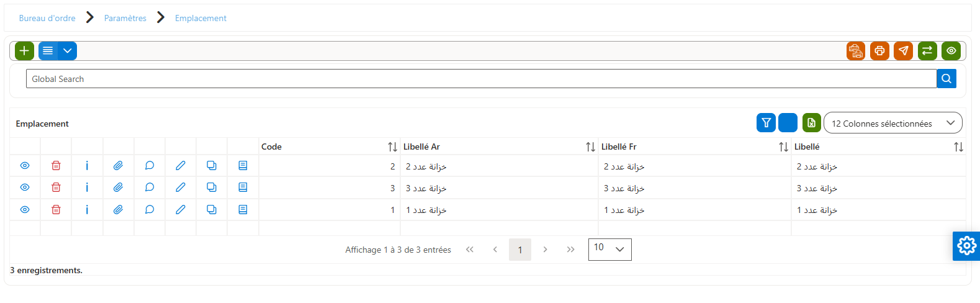Go to the Paramètres breadcrumb
Image resolution: width=980 pixels, height=303 pixels.
tap(125, 18)
